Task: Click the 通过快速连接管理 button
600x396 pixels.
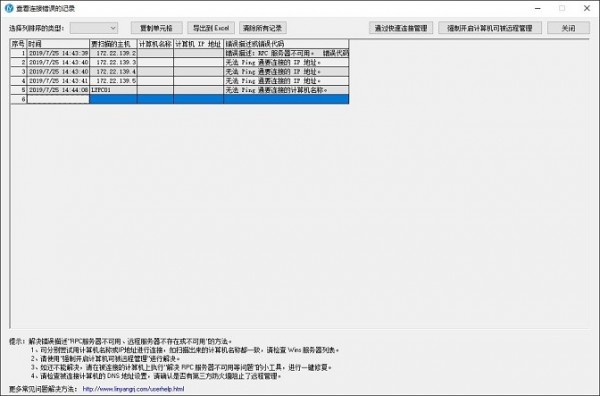Action: point(401,28)
